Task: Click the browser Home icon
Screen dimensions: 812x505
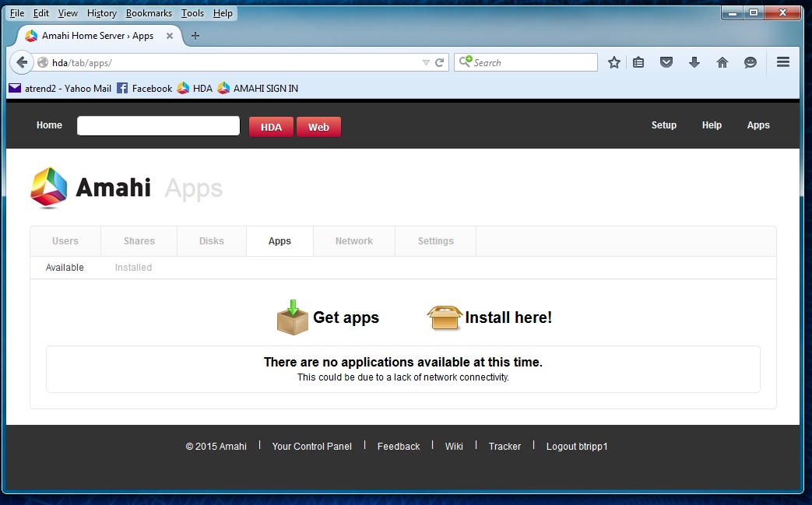Action: click(722, 62)
